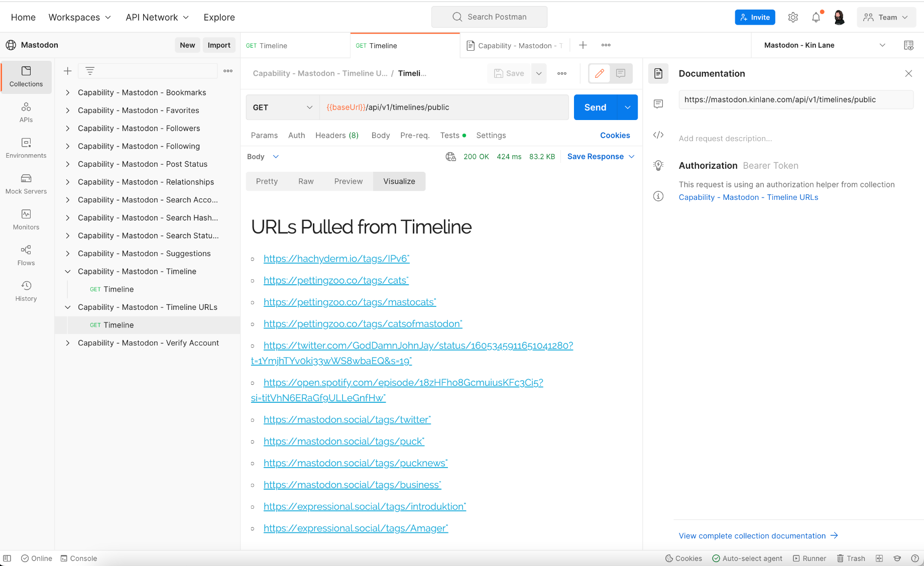Collapse Capability - Mastodon - Timeline URLs collection
This screenshot has width=924, height=566.
(x=68, y=307)
